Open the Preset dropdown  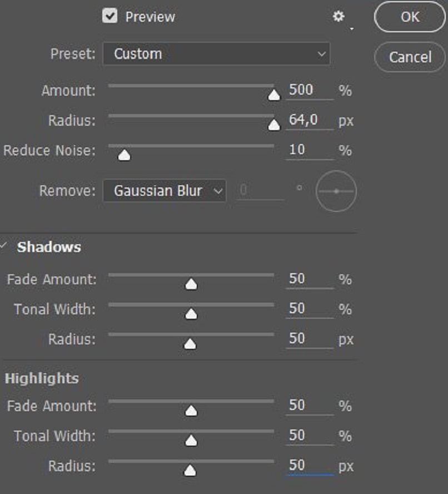(x=216, y=54)
